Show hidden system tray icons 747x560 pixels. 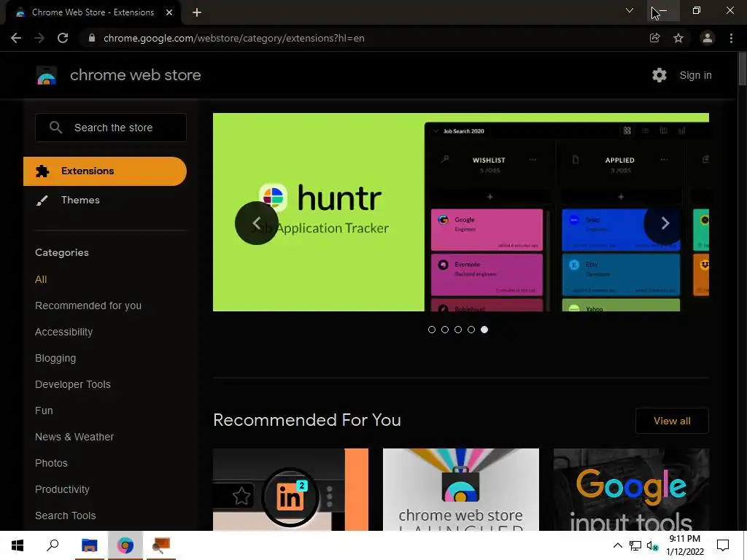[x=617, y=545]
